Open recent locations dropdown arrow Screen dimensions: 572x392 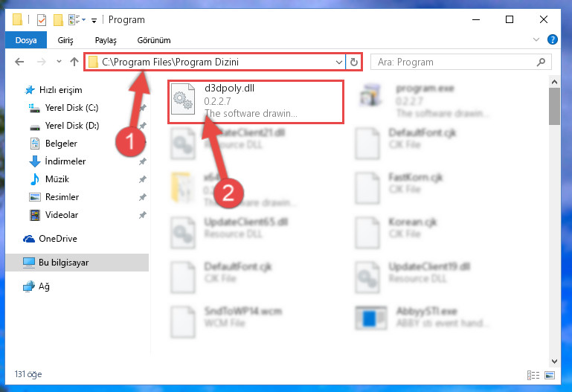(x=59, y=62)
